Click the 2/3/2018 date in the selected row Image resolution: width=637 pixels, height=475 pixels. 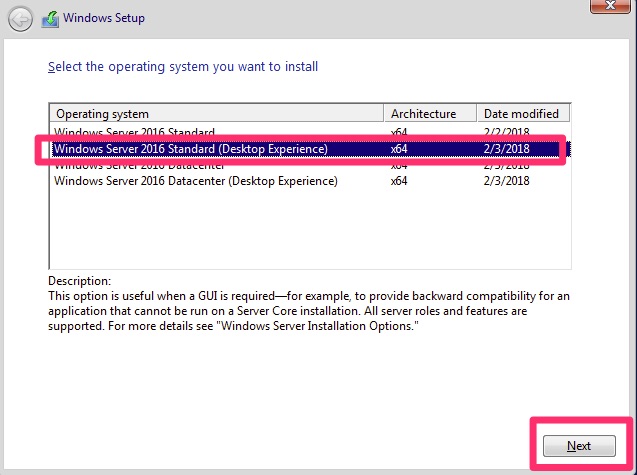tap(507, 149)
